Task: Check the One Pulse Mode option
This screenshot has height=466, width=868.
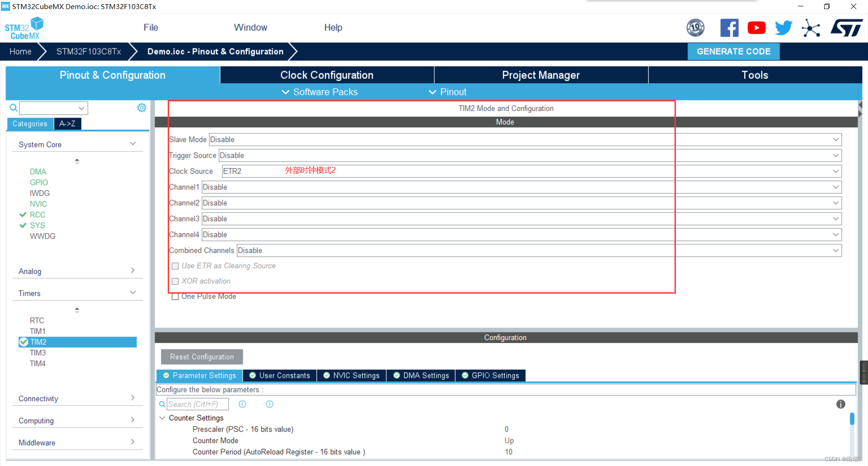Action: (175, 297)
